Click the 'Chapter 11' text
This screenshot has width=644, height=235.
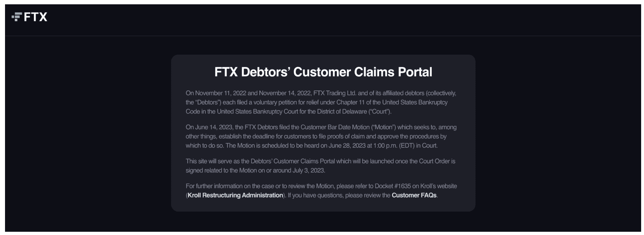pos(350,102)
